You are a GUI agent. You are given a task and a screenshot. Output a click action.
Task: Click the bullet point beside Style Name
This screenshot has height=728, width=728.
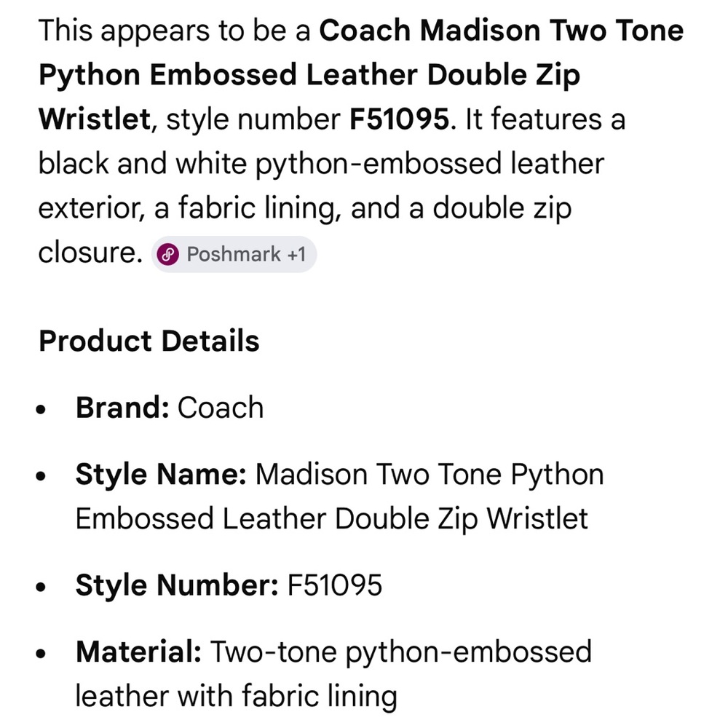point(42,476)
